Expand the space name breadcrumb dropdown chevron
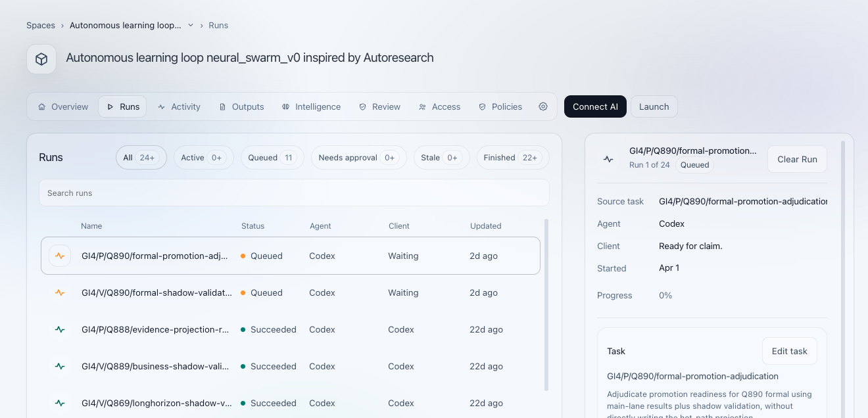This screenshot has width=868, height=418. 191,25
